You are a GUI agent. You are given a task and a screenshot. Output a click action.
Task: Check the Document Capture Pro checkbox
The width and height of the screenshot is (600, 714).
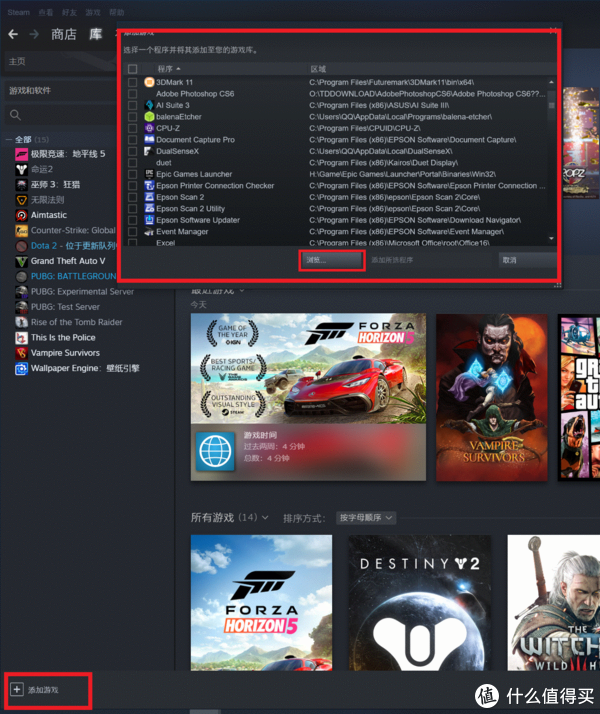point(132,140)
